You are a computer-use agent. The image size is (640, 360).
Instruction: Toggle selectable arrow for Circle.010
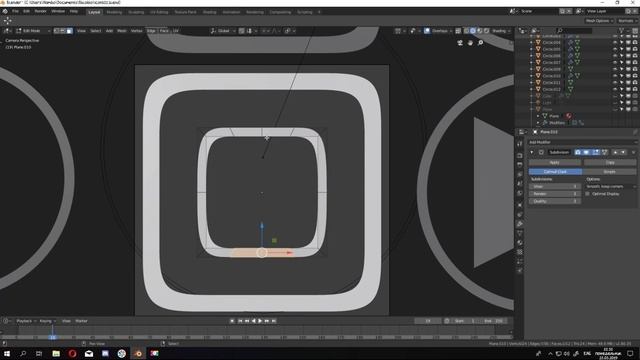[622, 76]
